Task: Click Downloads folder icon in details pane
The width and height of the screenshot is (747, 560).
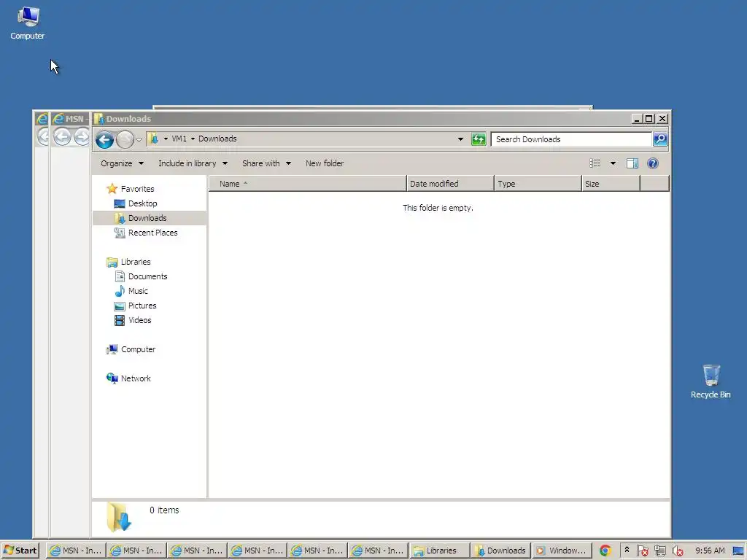Action: (x=118, y=517)
